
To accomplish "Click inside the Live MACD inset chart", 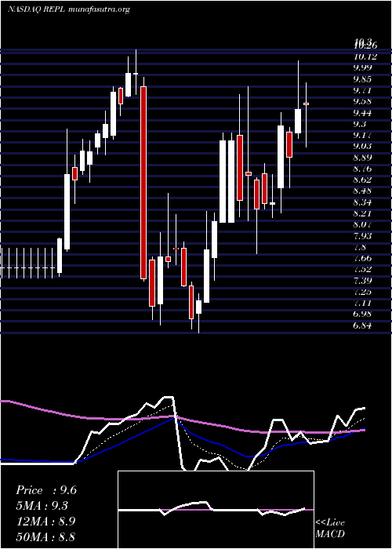I will pyautogui.click(x=216, y=510).
